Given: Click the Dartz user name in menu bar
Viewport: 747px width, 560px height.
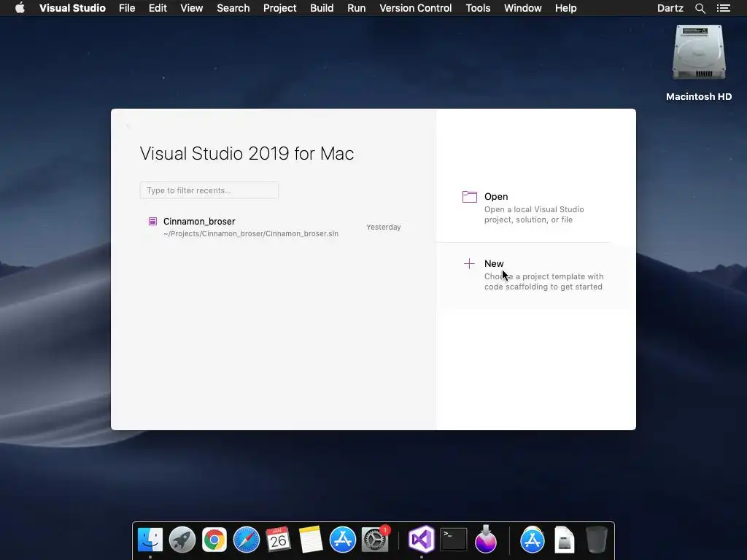Looking at the screenshot, I should (x=670, y=8).
